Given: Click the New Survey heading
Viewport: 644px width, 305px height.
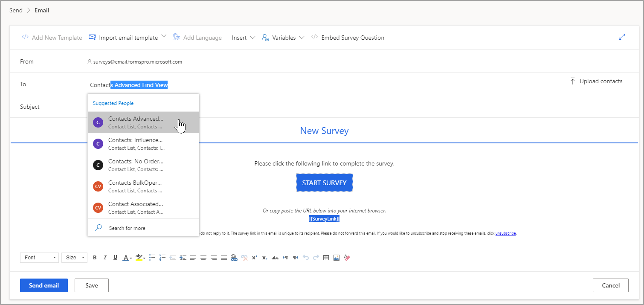Looking at the screenshot, I should coord(324,131).
